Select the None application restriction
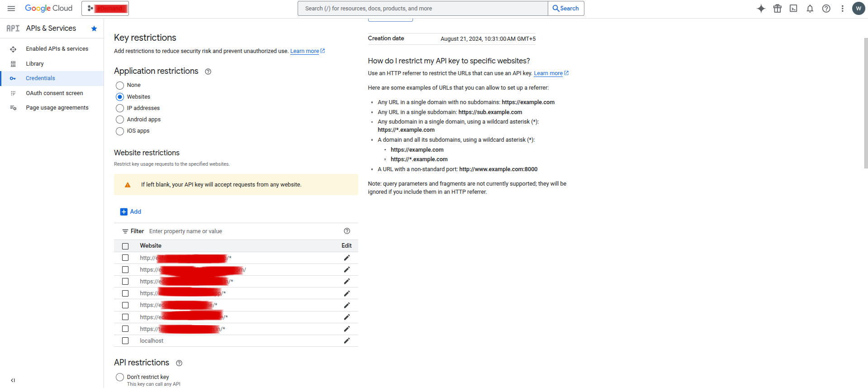This screenshot has width=868, height=388. (120, 86)
